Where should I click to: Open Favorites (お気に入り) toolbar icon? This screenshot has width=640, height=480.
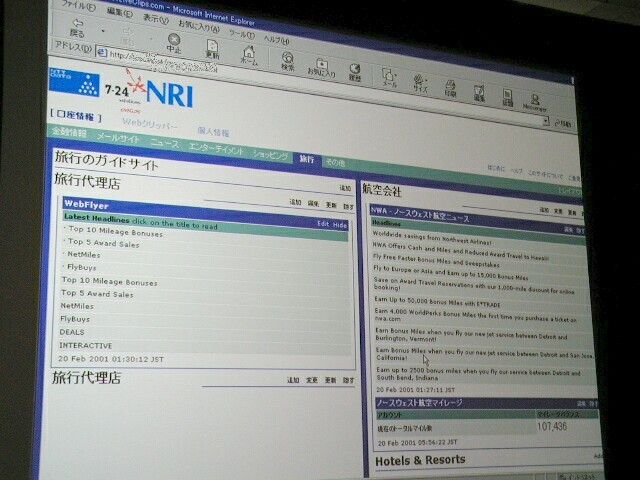322,68
